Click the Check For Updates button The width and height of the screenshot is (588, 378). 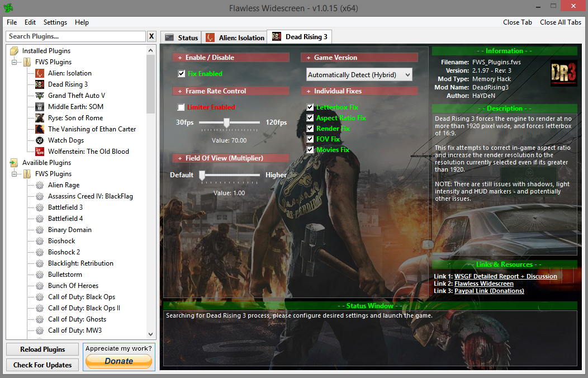42,365
